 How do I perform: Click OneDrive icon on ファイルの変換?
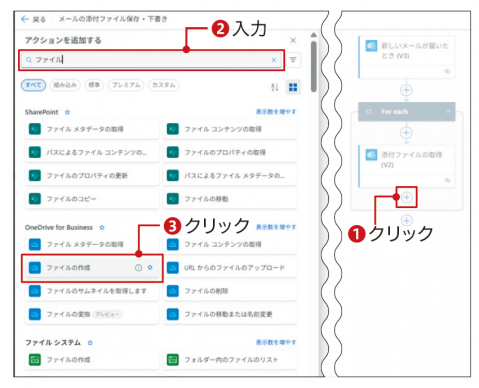click(35, 314)
